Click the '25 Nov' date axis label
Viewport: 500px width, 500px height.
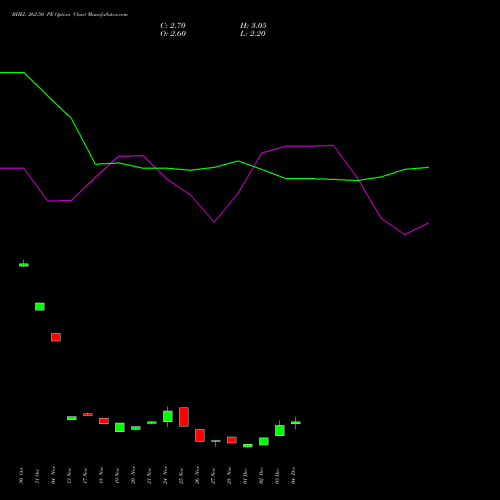[181, 475]
